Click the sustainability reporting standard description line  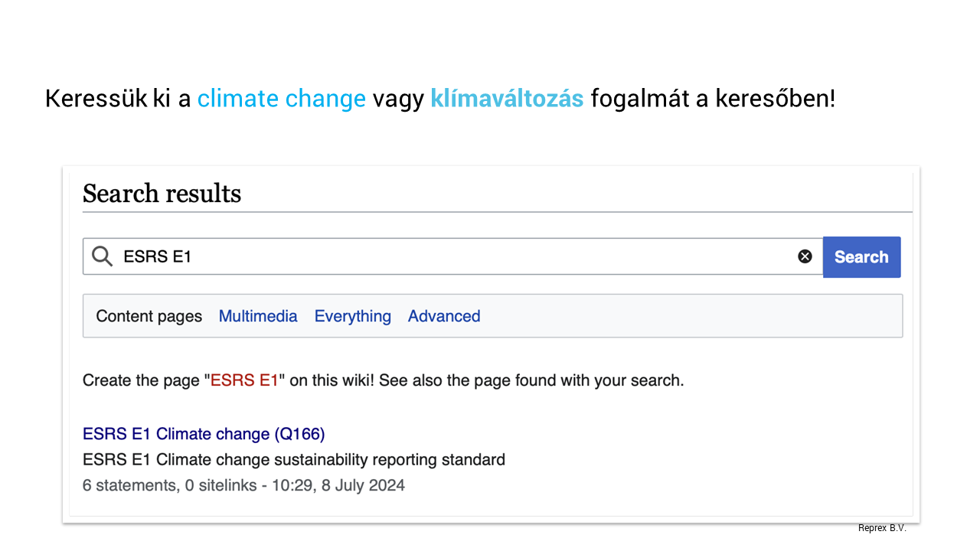pyautogui.click(x=293, y=460)
